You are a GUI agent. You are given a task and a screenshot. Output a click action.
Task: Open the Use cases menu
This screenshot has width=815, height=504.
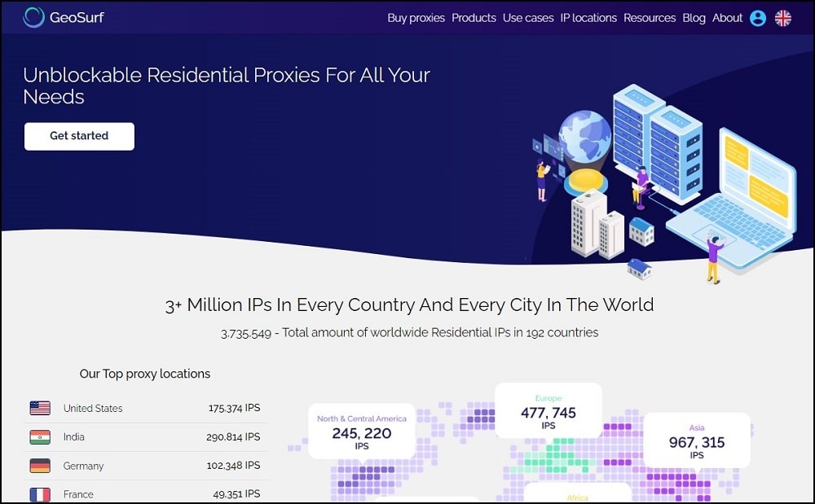tap(528, 18)
